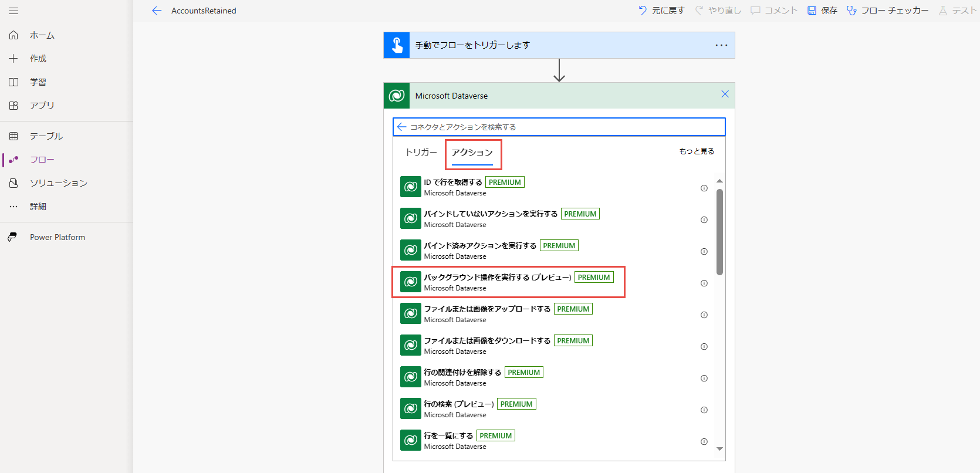Image resolution: width=980 pixels, height=473 pixels.
Task: Close the Microsoft Dataverse action card
Action: (x=725, y=94)
